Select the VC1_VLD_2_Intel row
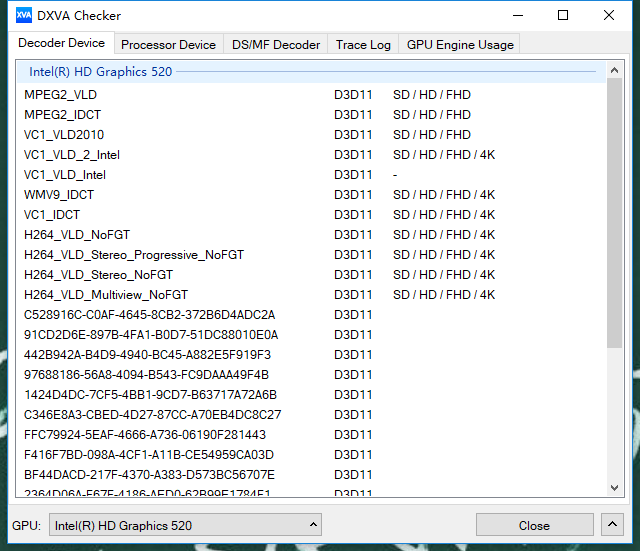This screenshot has width=640, height=551. [x=312, y=155]
